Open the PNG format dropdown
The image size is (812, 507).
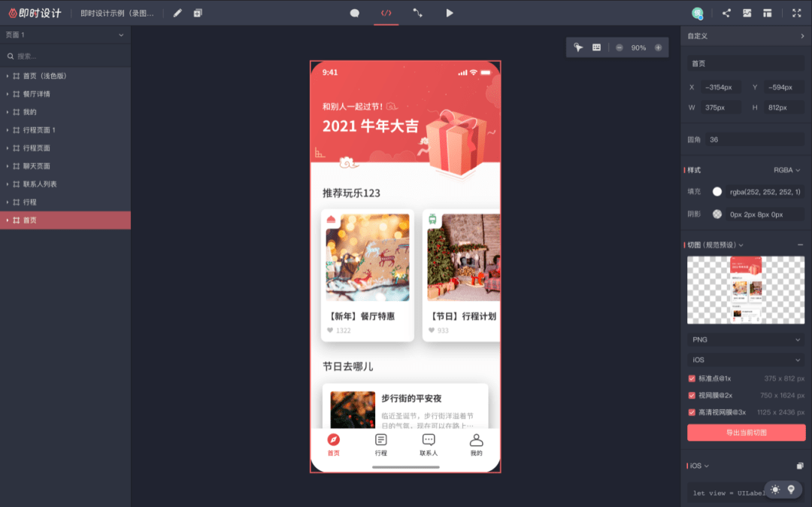[x=746, y=340]
